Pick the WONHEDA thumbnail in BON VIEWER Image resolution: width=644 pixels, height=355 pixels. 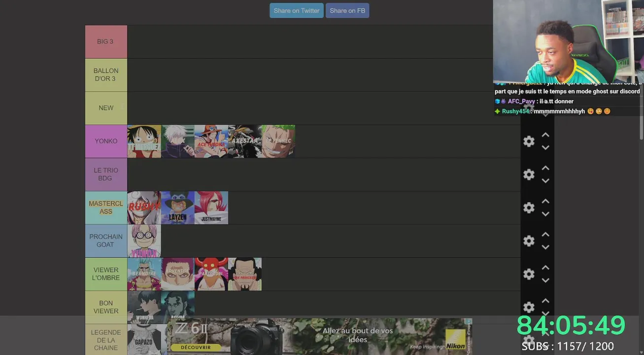pyautogui.click(x=144, y=307)
